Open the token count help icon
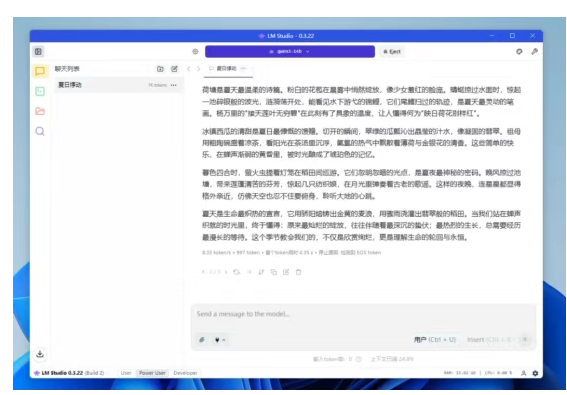 [x=358, y=359]
